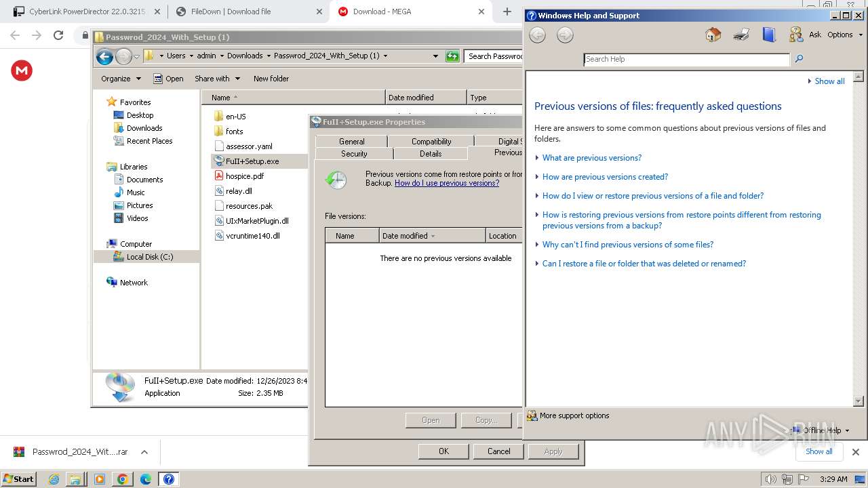Switch to General tab
The height and width of the screenshot is (488, 868).
[x=351, y=141]
